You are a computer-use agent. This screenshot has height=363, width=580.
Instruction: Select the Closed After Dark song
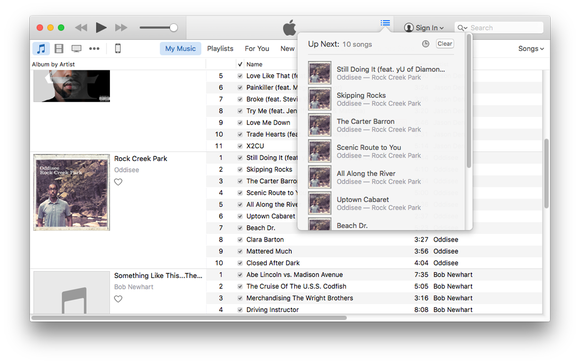(x=374, y=263)
